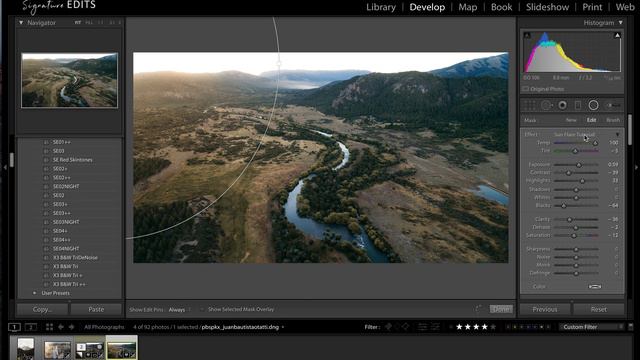Select the Radial Filter tool icon
This screenshot has height=360, width=640.
pos(593,105)
